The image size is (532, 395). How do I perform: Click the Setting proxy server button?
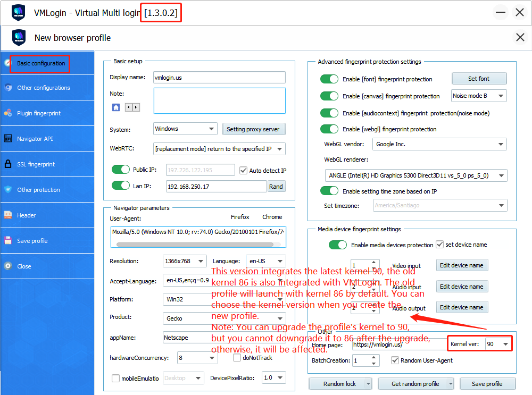254,129
